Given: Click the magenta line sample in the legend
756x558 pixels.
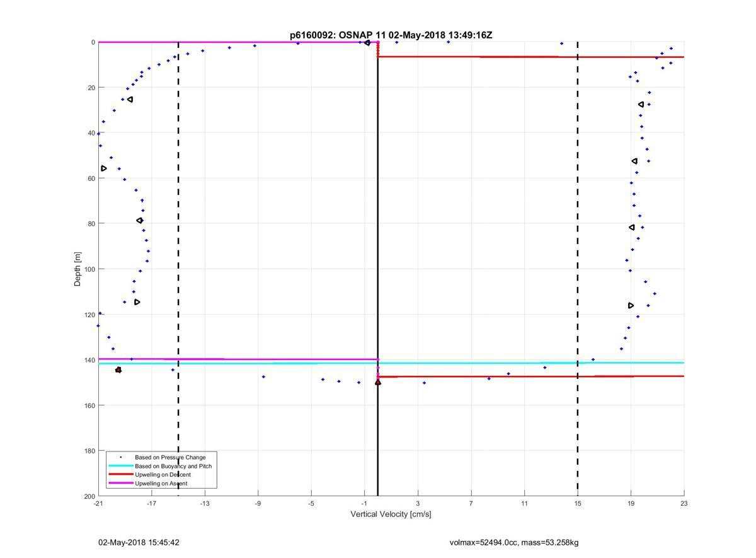Looking at the screenshot, I should [x=121, y=483].
